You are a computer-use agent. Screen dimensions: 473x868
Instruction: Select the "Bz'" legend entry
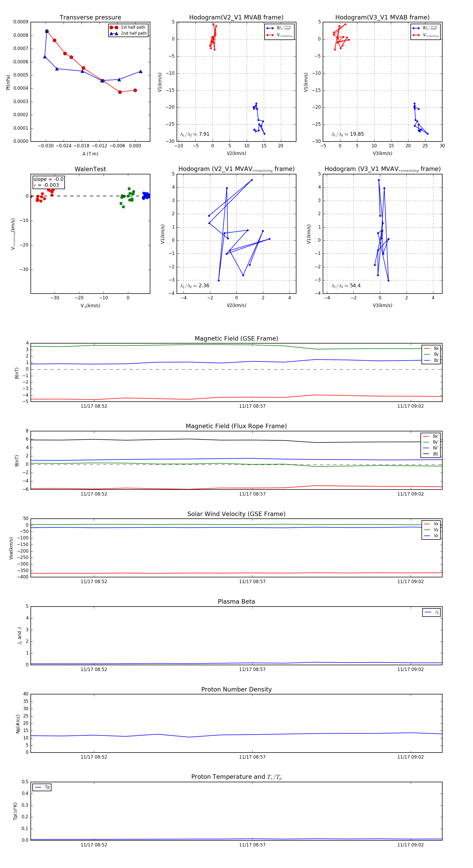pyautogui.click(x=431, y=448)
